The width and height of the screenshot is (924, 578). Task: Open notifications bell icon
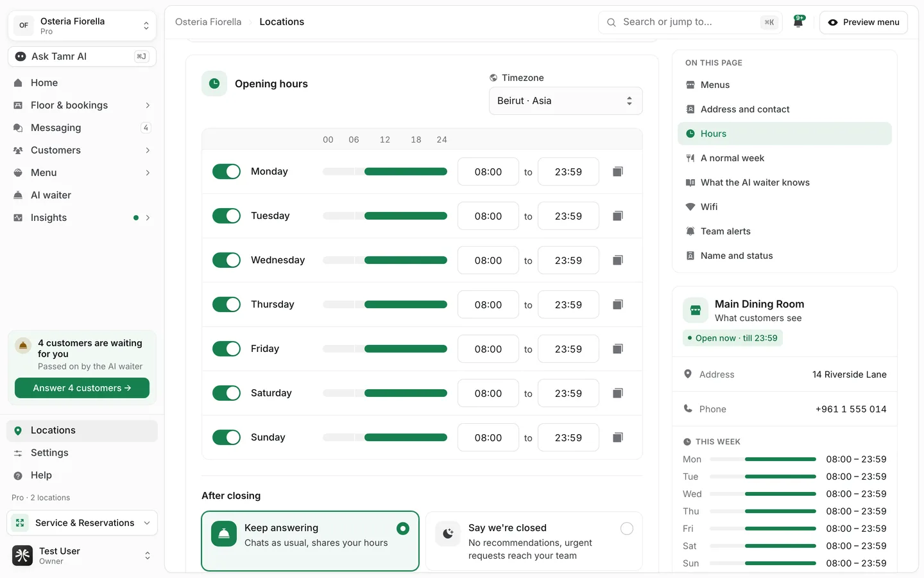799,22
